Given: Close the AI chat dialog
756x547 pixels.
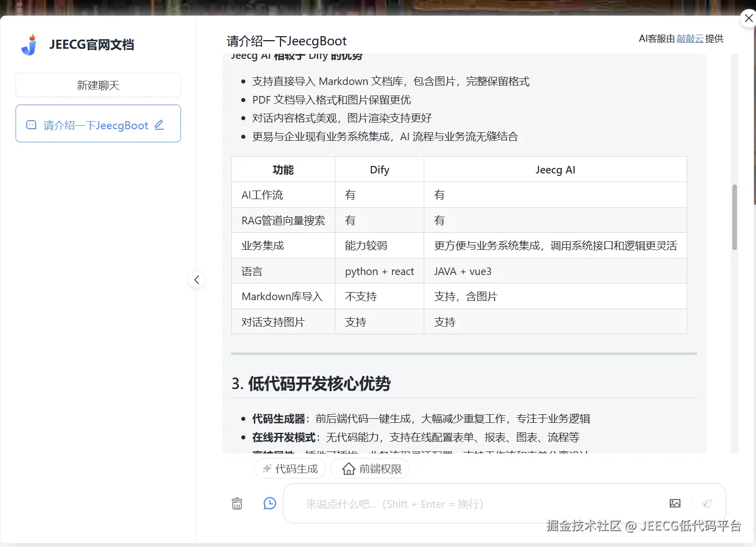Looking at the screenshot, I should point(748,18).
